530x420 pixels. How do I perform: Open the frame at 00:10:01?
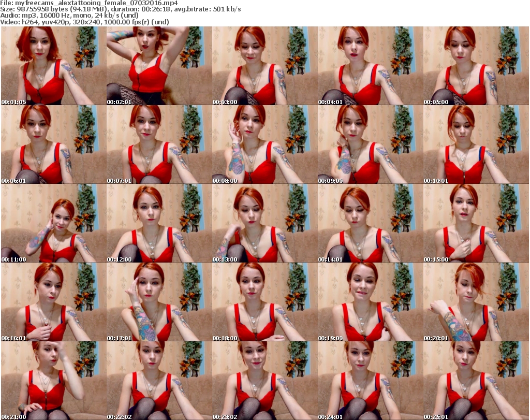click(x=476, y=144)
